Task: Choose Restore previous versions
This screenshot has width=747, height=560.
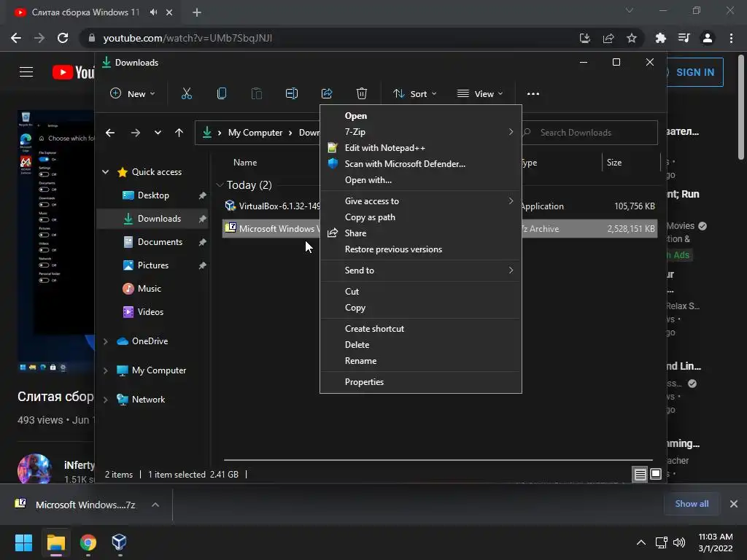Action: click(x=421, y=249)
